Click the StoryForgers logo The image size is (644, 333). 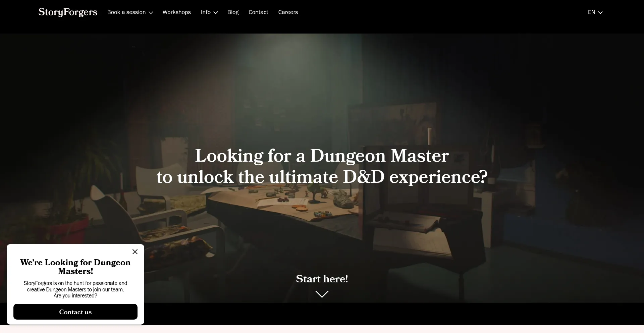[68, 12]
